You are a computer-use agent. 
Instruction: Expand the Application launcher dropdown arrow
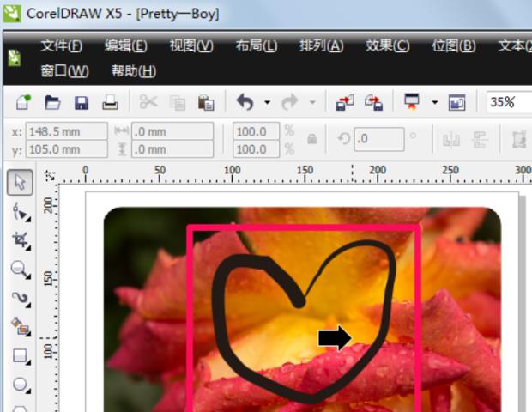pyautogui.click(x=435, y=102)
